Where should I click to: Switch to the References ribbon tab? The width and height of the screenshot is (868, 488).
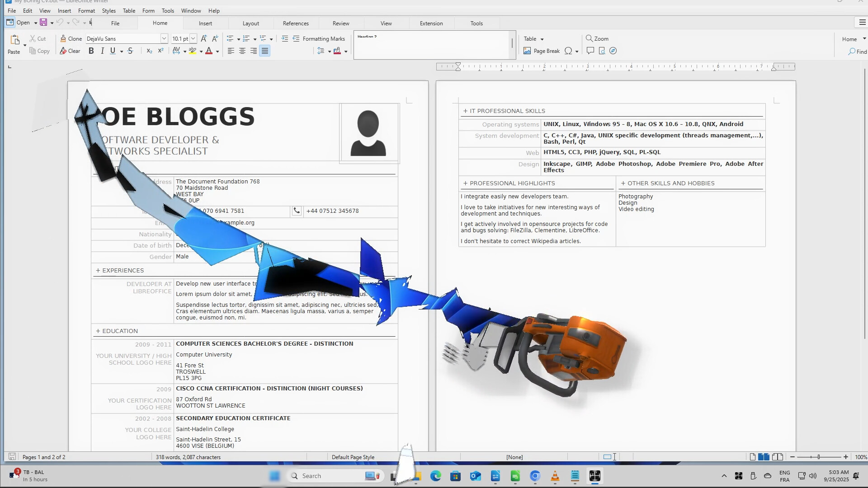point(296,23)
